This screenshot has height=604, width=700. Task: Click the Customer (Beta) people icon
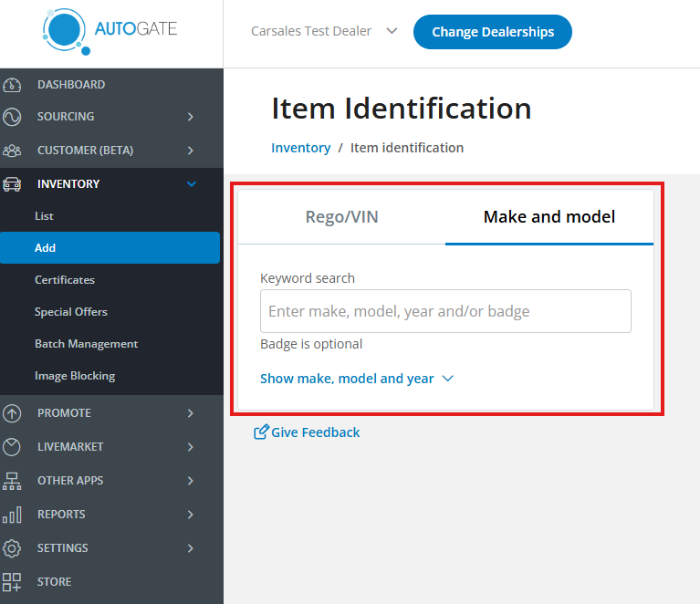pyautogui.click(x=13, y=151)
